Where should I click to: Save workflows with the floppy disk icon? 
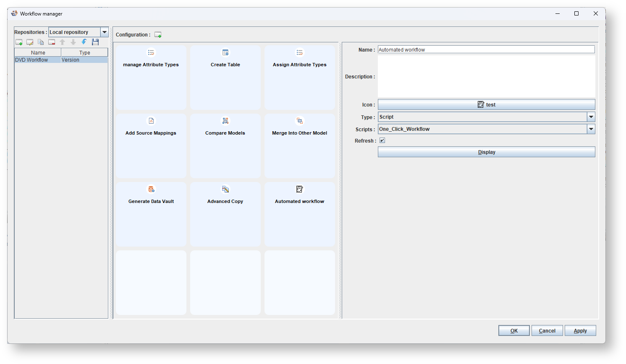(95, 42)
